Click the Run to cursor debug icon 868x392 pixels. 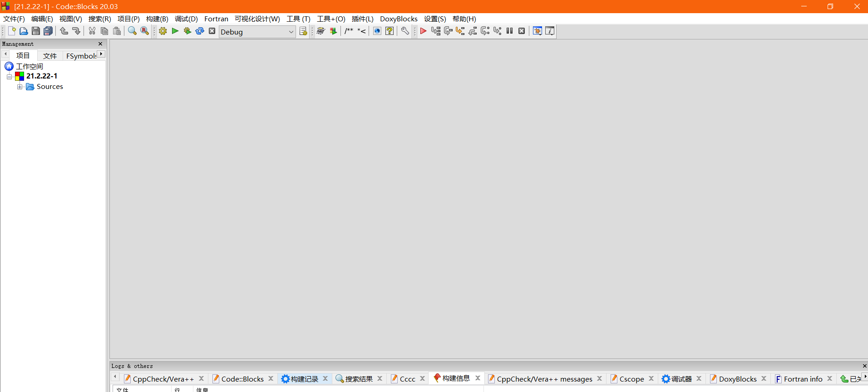[x=436, y=31]
